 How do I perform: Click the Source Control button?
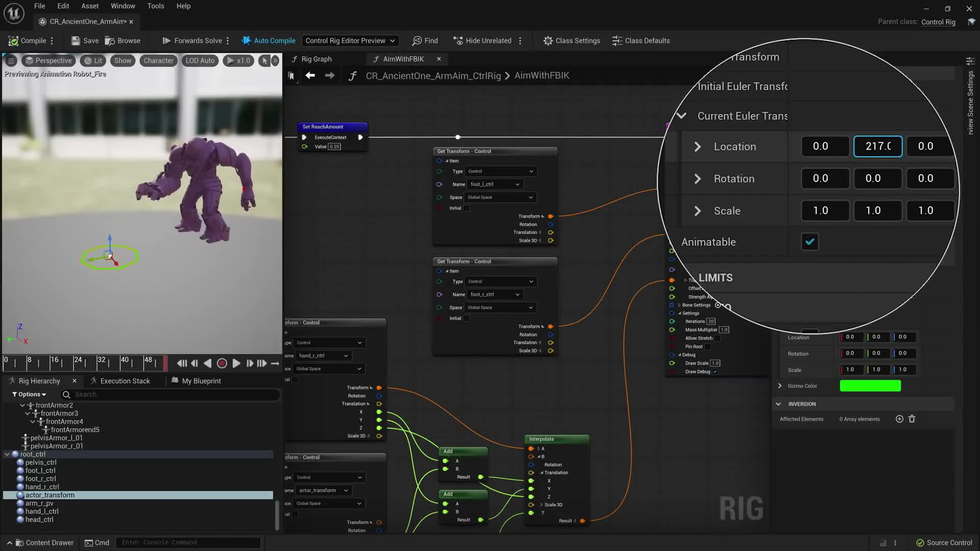[944, 542]
